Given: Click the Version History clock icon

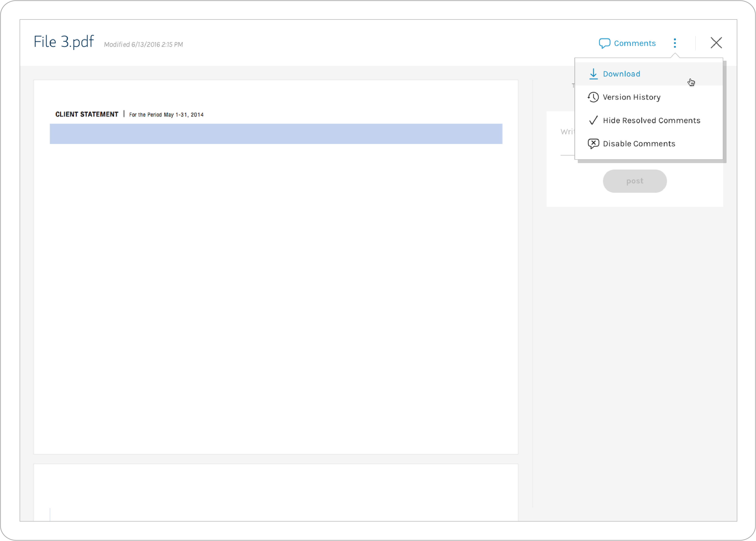Looking at the screenshot, I should click(593, 97).
